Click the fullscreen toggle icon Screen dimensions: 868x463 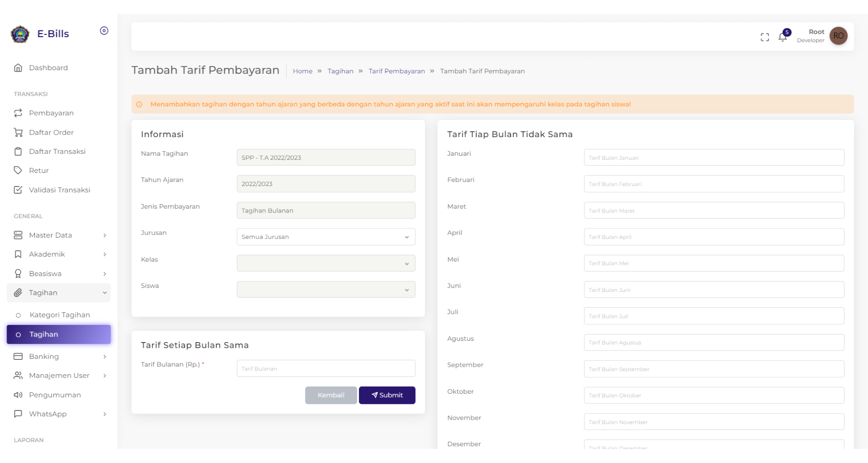point(764,37)
